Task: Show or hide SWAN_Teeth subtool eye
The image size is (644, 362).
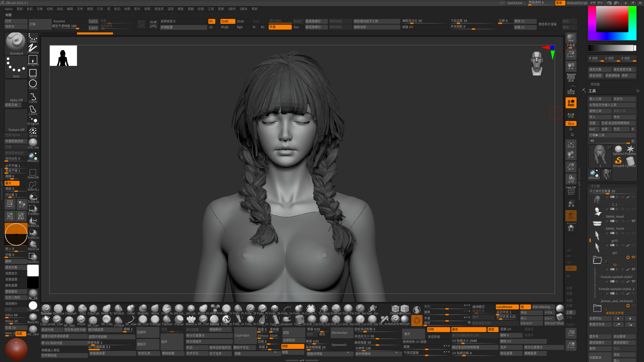Action: click(x=633, y=221)
